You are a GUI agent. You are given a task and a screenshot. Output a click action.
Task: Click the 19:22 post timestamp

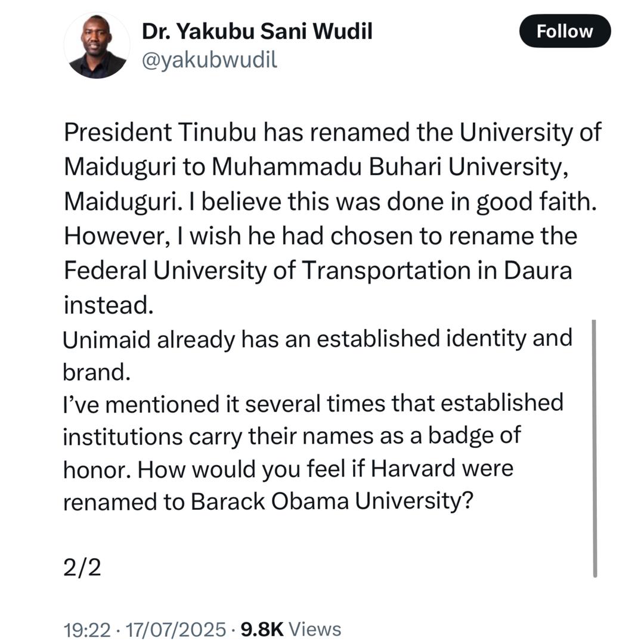(88, 629)
